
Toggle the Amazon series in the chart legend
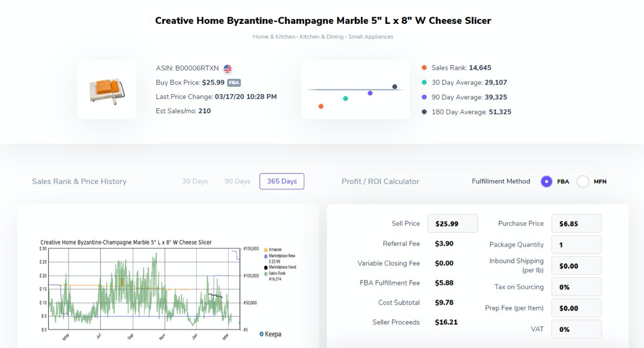[274, 250]
